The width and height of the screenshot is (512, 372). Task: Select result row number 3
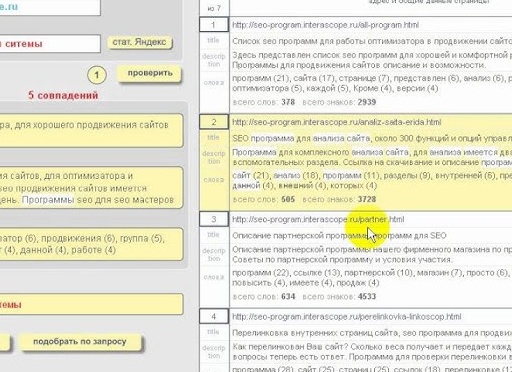(214, 219)
